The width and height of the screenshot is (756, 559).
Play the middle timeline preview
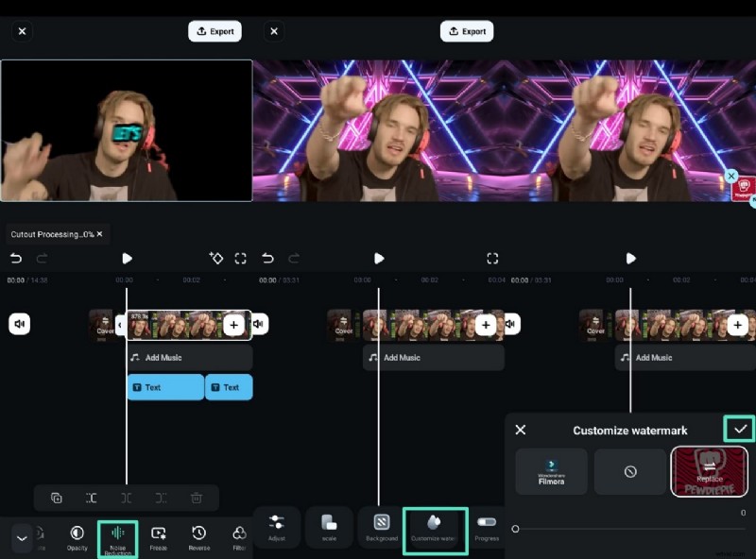coord(379,258)
